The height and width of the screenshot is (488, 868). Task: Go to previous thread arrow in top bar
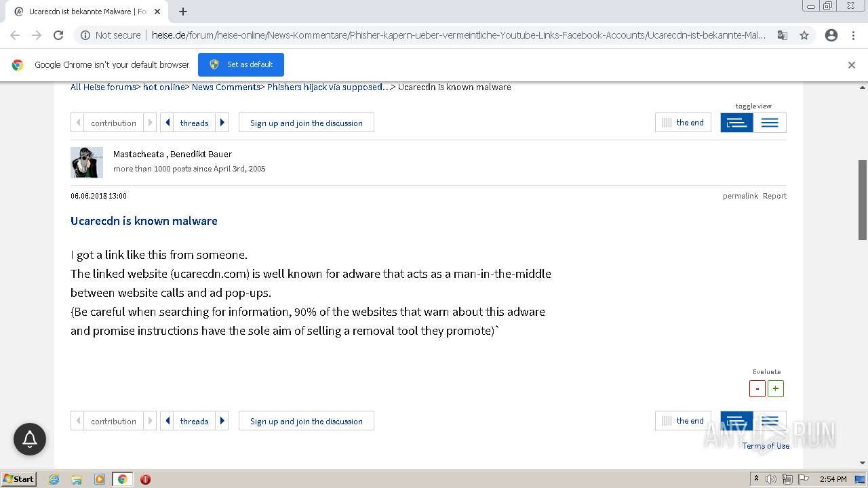[x=167, y=123]
